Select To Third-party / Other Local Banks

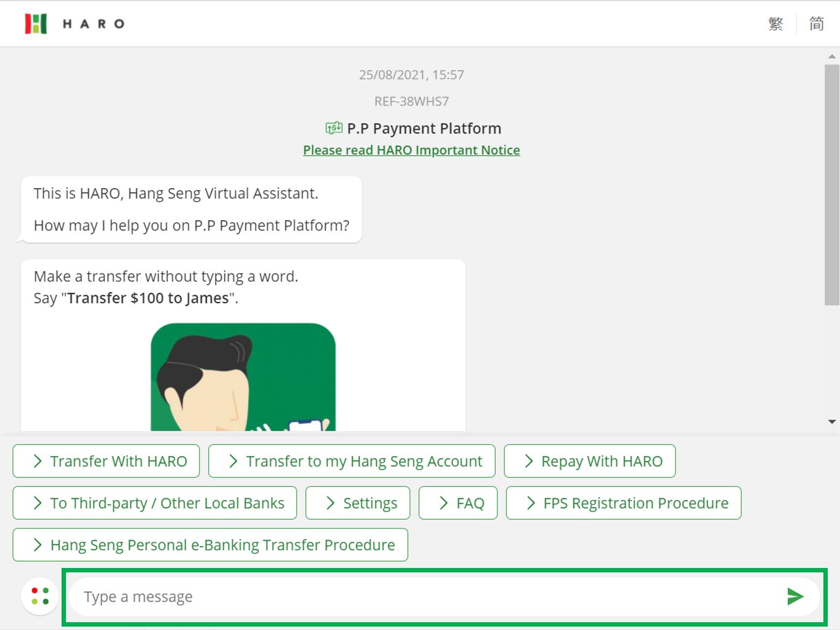[x=155, y=503]
